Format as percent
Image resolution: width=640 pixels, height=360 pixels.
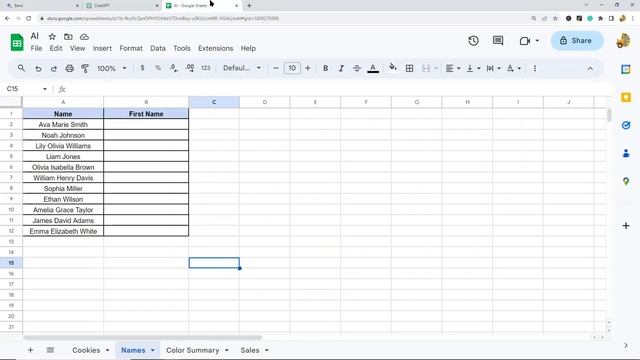(158, 68)
